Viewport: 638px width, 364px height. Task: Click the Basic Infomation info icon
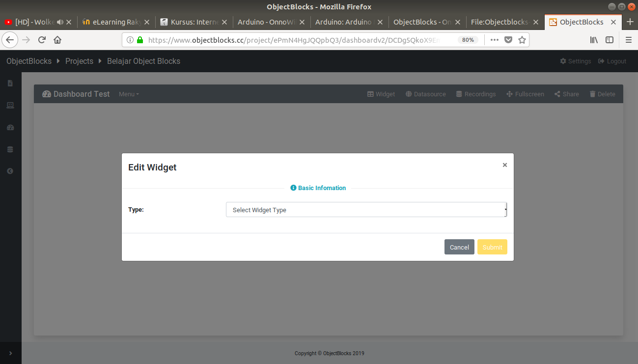tap(293, 188)
